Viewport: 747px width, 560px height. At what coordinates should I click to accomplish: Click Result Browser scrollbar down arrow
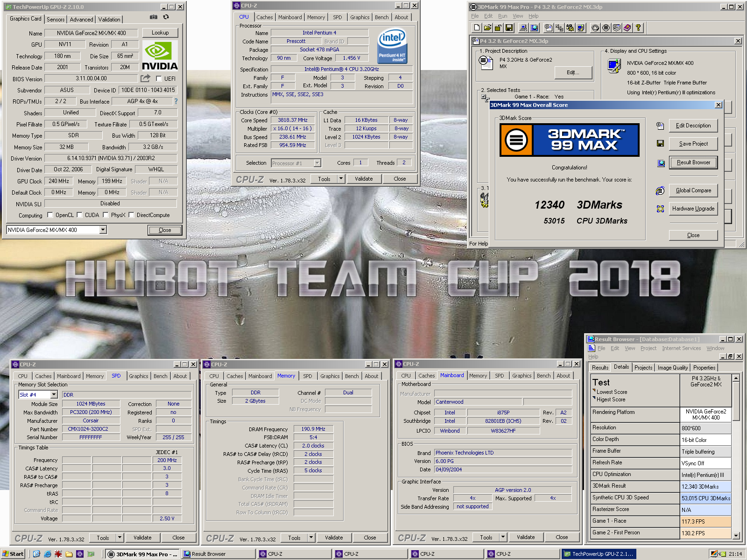click(736, 536)
